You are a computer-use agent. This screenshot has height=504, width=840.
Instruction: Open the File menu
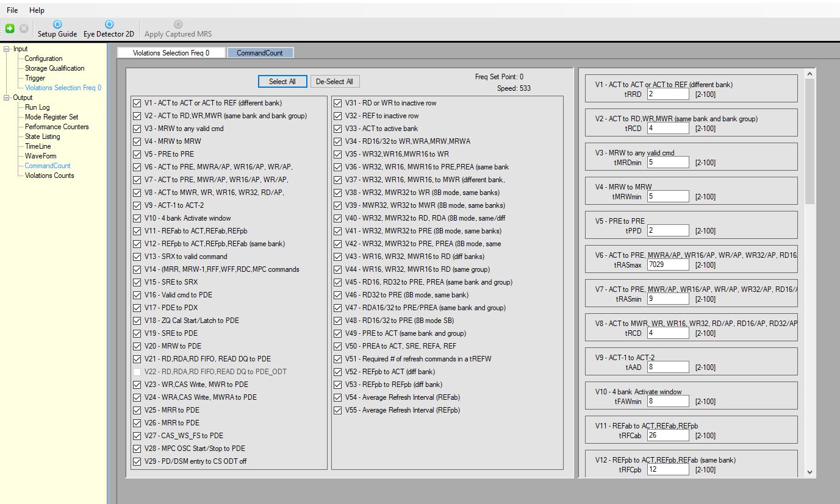coord(12,10)
